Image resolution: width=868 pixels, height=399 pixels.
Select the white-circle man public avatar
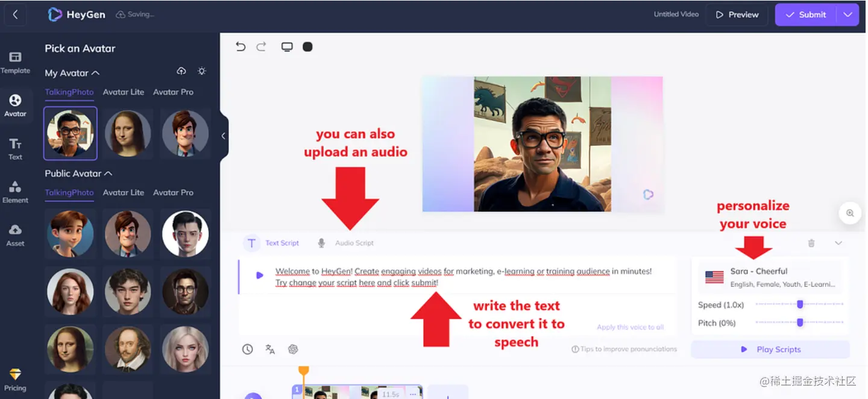point(185,234)
